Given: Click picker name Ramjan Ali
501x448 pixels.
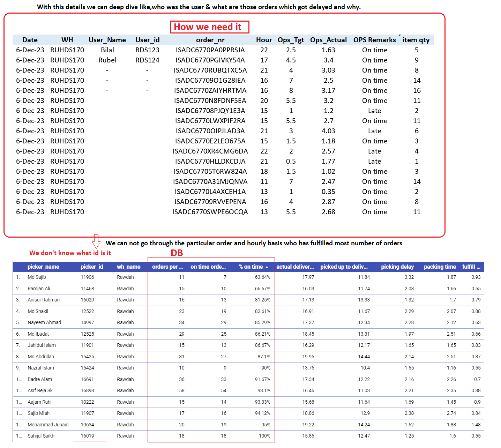Looking at the screenshot, I should 39,289.
